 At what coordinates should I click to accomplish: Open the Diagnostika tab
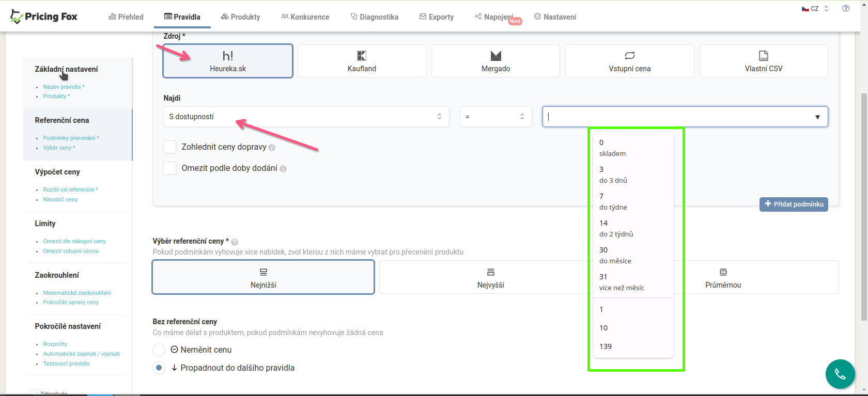[x=375, y=17]
